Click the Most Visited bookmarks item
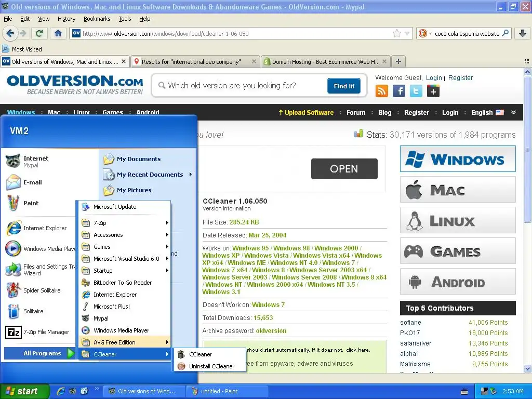 click(x=22, y=49)
